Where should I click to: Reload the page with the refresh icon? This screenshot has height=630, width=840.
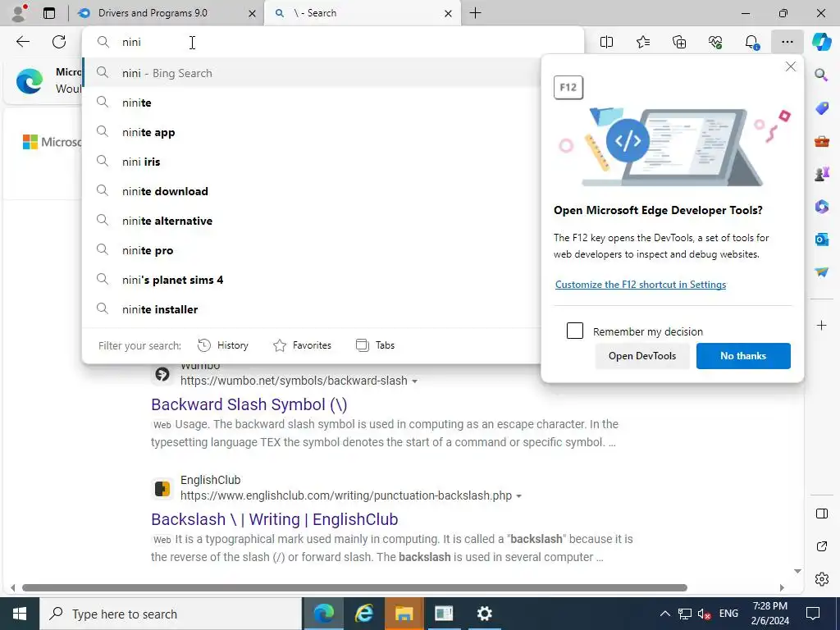[x=59, y=42]
